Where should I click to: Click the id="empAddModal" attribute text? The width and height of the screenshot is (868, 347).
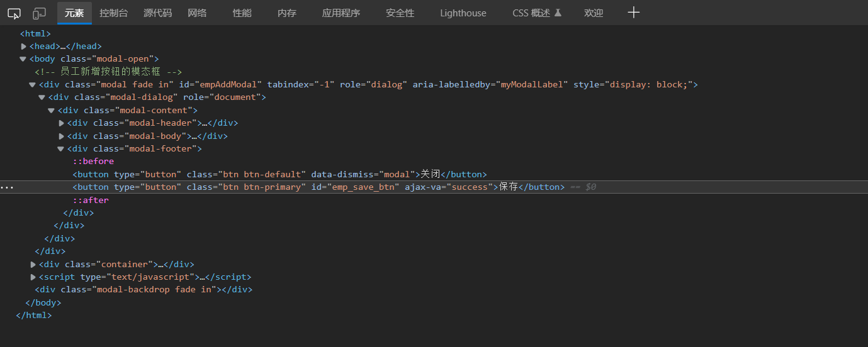click(x=220, y=84)
